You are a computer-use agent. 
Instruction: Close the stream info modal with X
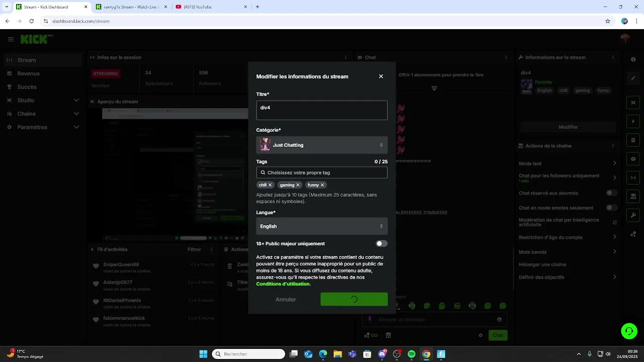pyautogui.click(x=381, y=76)
